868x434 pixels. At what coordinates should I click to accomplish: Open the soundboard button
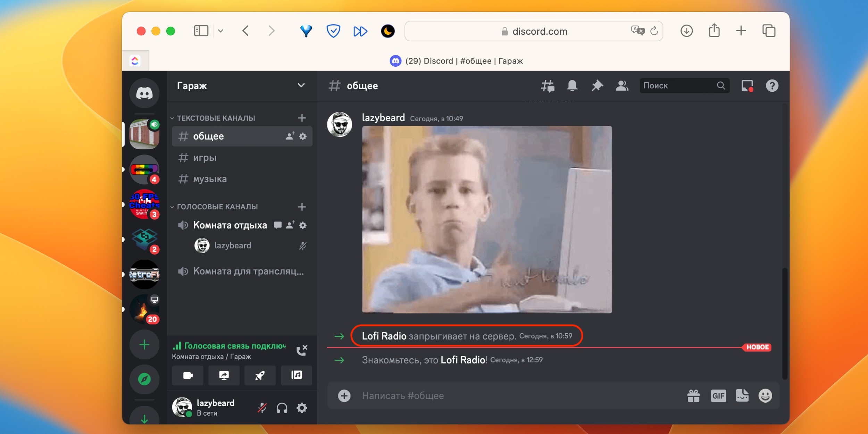[x=297, y=375]
